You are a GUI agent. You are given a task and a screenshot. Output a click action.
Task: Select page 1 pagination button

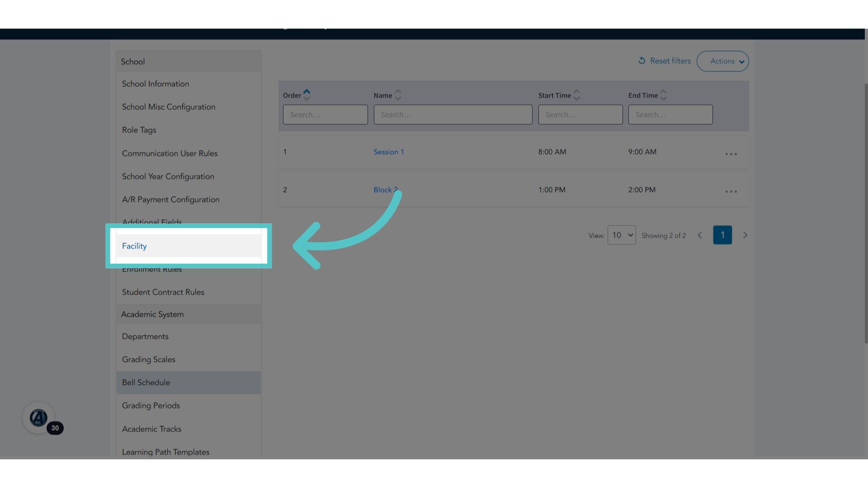[722, 235]
